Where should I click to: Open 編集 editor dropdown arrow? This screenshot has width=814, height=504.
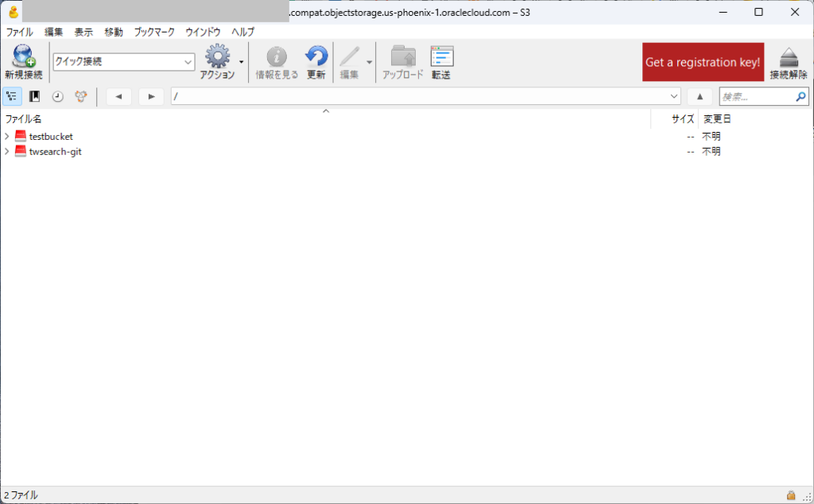pyautogui.click(x=369, y=62)
